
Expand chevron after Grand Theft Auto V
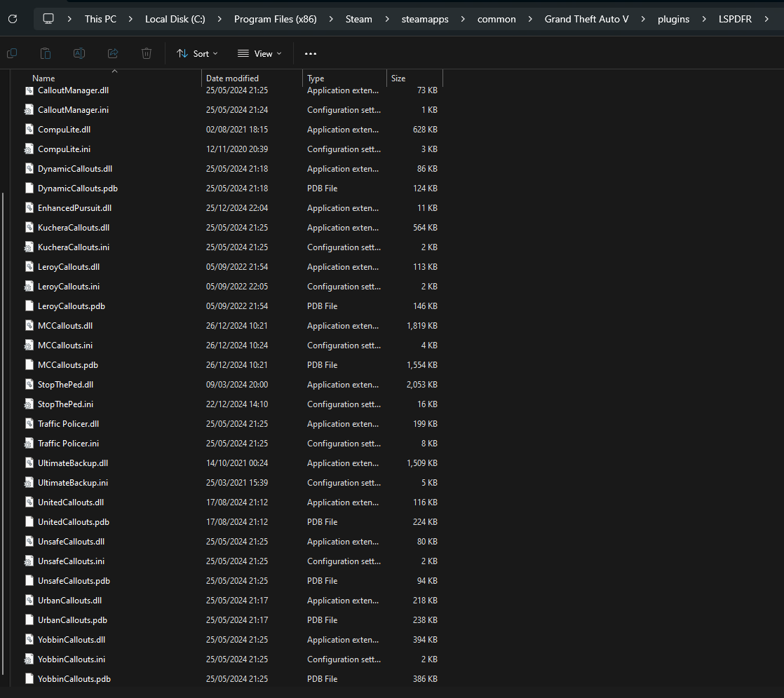tap(643, 19)
